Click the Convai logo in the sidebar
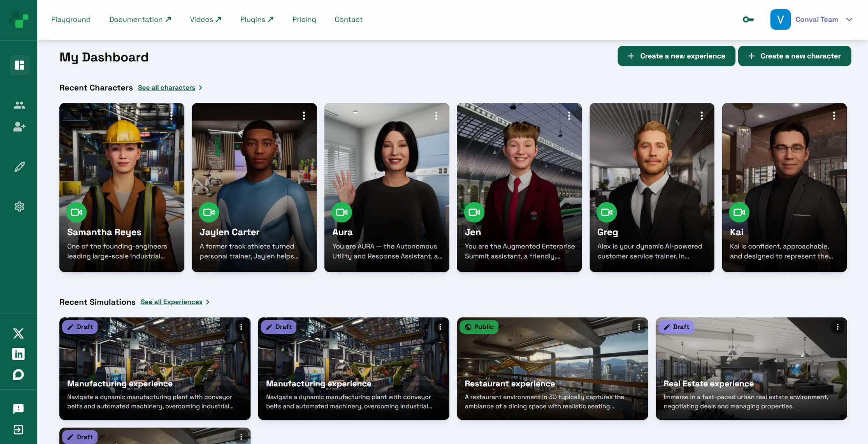 tap(19, 20)
